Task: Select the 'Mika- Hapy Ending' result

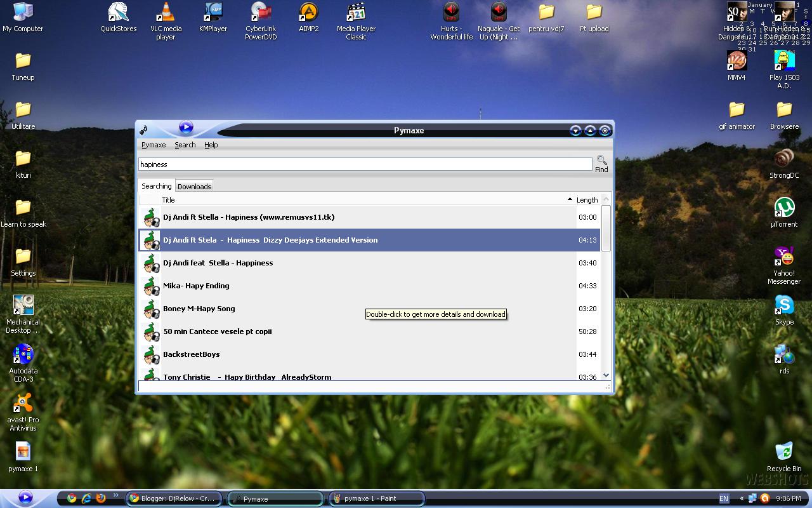Action: point(369,286)
